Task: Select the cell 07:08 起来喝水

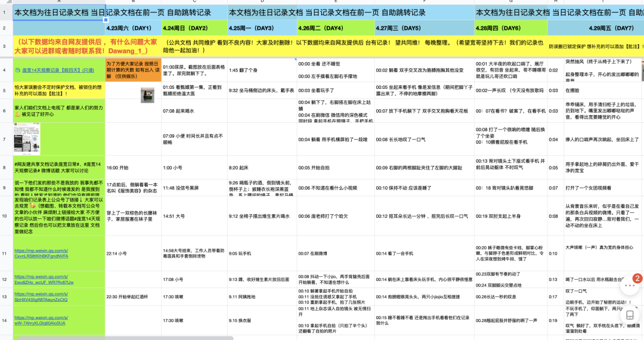Action: pos(194,111)
